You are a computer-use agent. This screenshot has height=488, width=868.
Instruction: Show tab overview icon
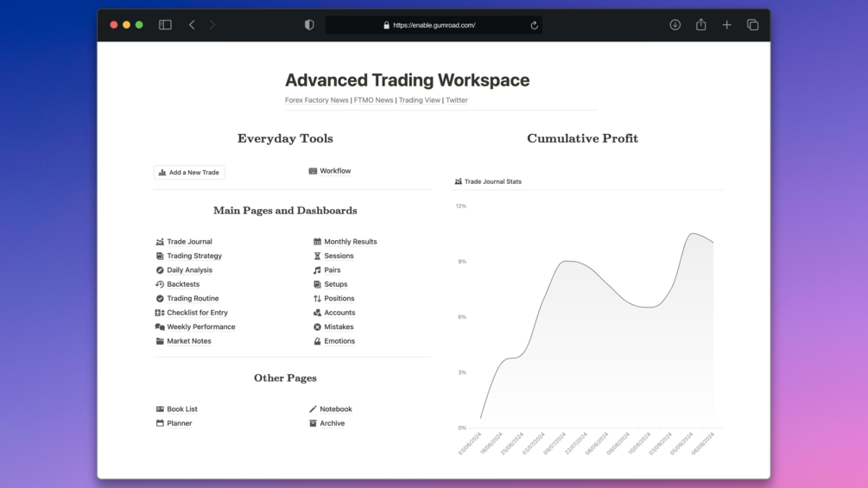[752, 25]
